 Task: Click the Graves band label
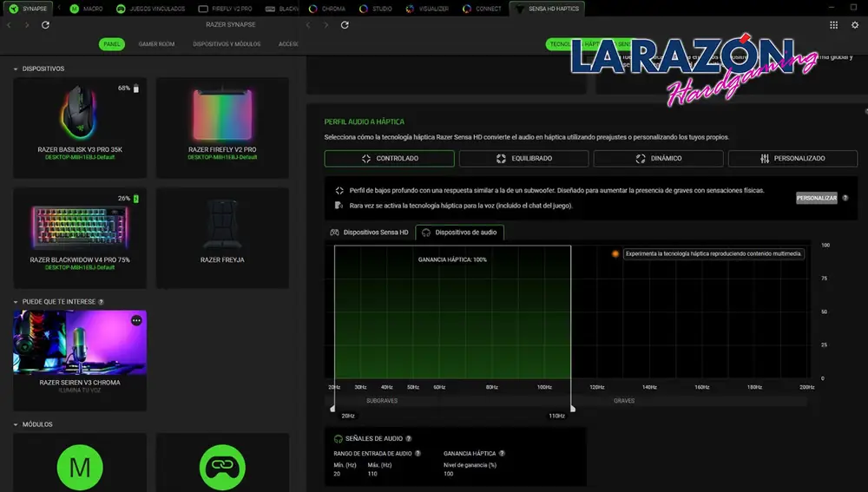624,401
